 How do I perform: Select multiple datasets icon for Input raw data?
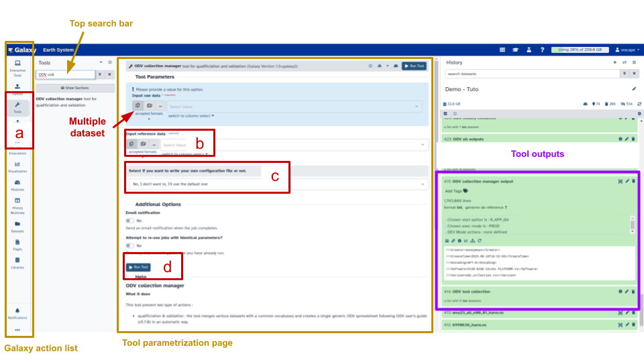(x=149, y=106)
